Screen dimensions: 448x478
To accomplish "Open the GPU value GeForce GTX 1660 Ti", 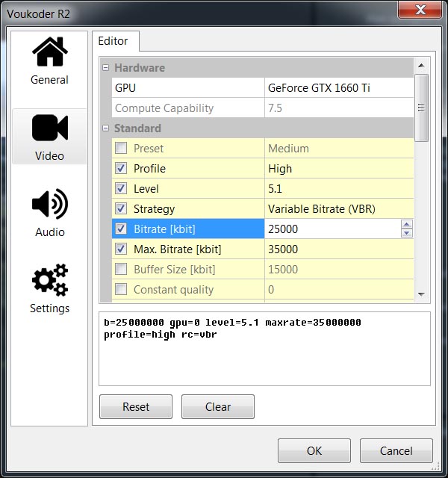I will [x=339, y=88].
